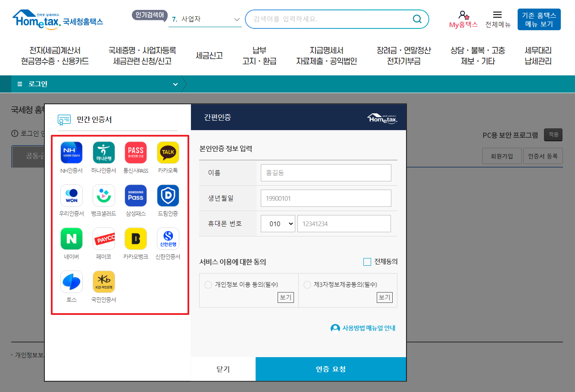Open 납부 고지·환급 menu

[x=259, y=56]
